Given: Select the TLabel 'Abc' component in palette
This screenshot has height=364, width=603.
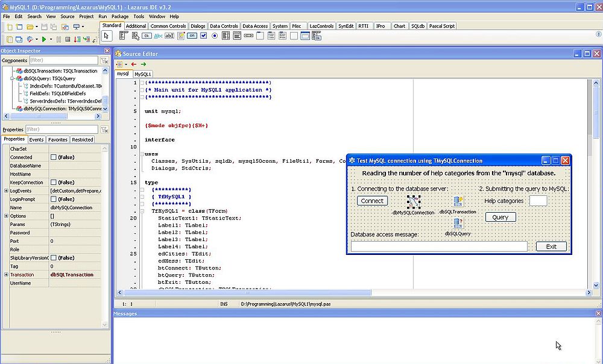Looking at the screenshot, I should (x=159, y=36).
